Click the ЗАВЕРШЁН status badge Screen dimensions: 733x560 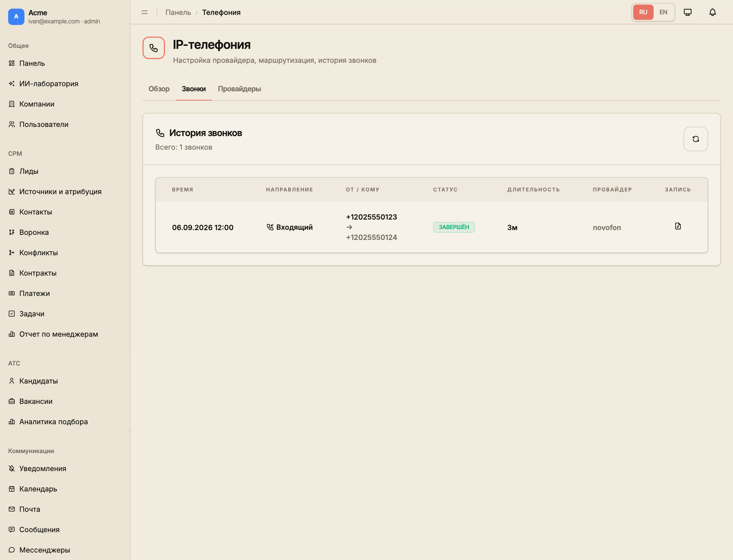pos(454,227)
